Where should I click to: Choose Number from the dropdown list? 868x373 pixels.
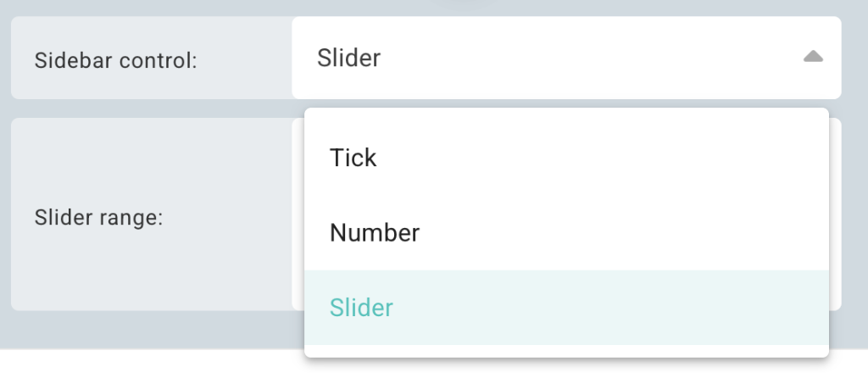point(375,232)
